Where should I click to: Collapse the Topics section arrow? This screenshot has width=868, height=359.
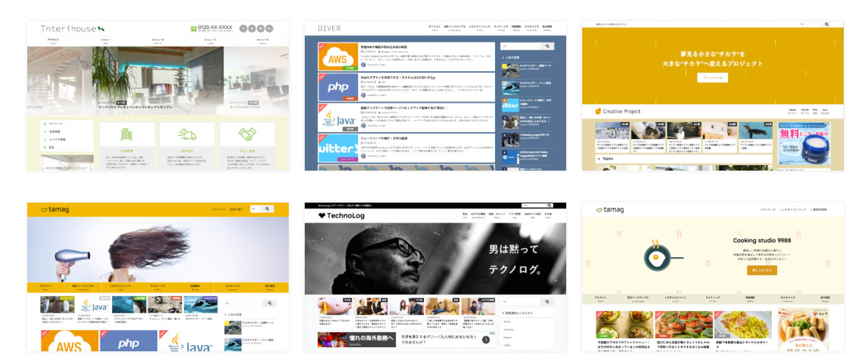[599, 159]
